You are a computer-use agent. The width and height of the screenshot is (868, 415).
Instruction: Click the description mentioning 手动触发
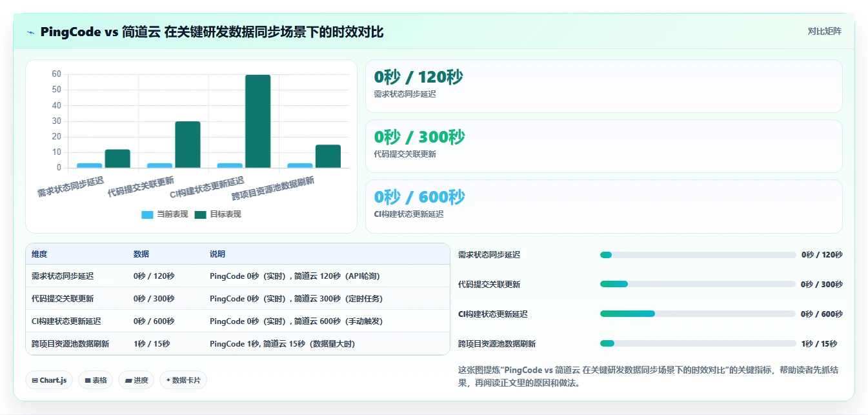(298, 321)
